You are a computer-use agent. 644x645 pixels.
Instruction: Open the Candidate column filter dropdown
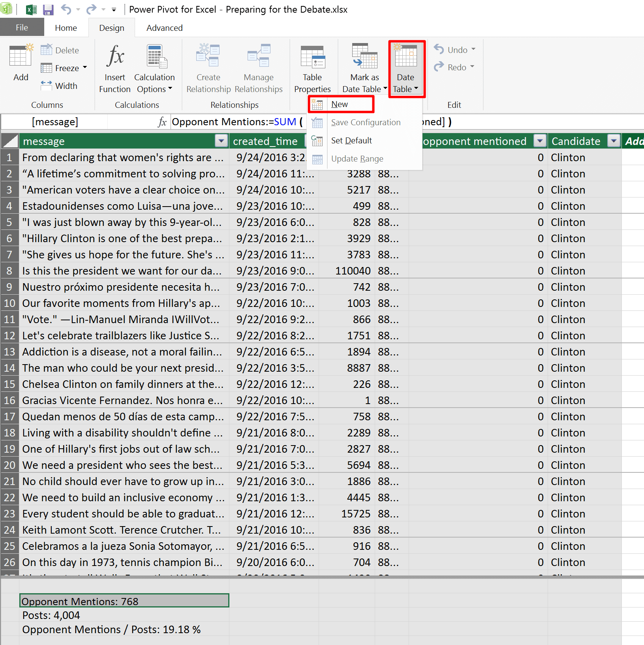pos(614,141)
